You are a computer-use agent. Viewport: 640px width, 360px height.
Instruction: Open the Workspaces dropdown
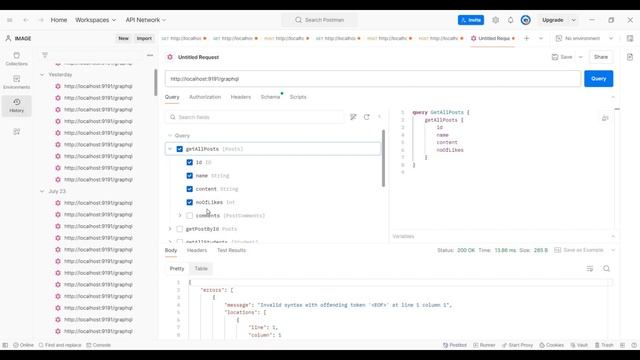point(96,20)
